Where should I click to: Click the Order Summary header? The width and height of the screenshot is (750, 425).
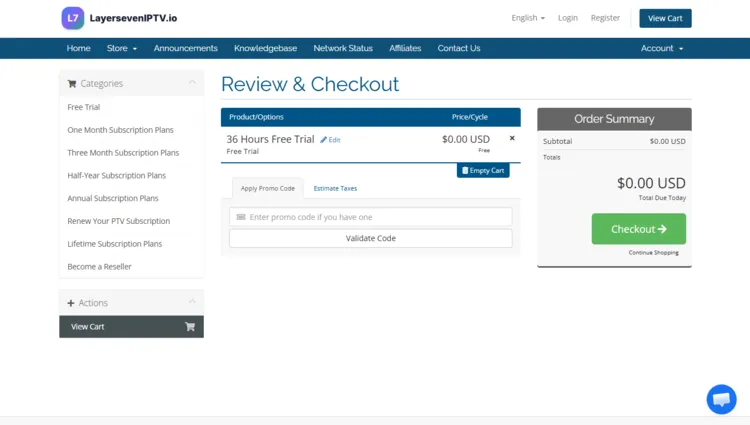[614, 119]
